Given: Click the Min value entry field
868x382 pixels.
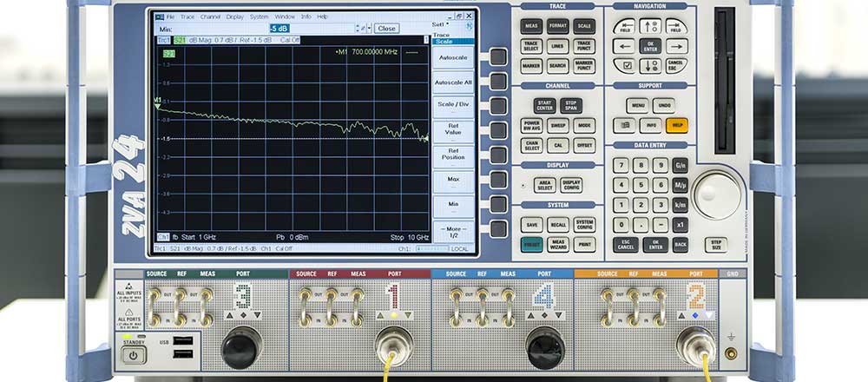Looking at the screenshot, I should click(312, 29).
